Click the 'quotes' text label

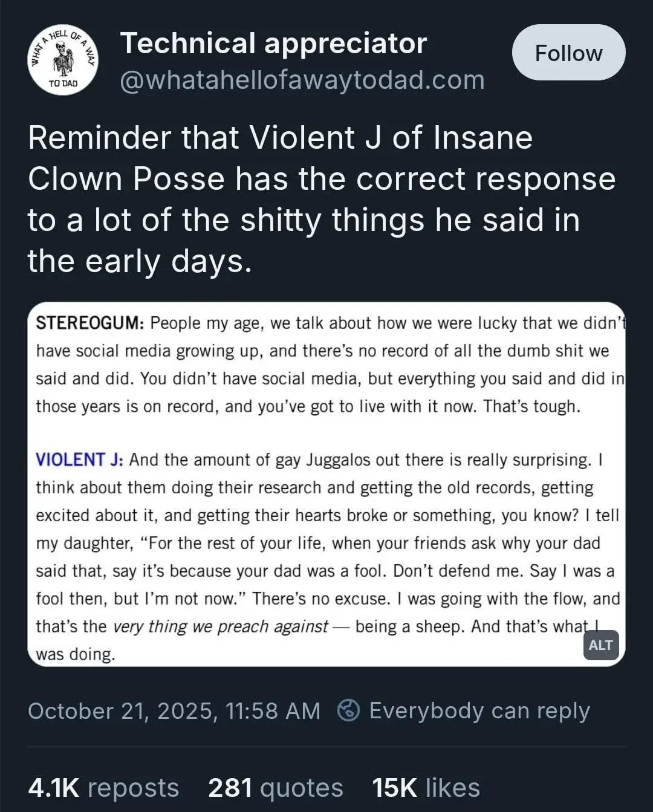point(301,787)
